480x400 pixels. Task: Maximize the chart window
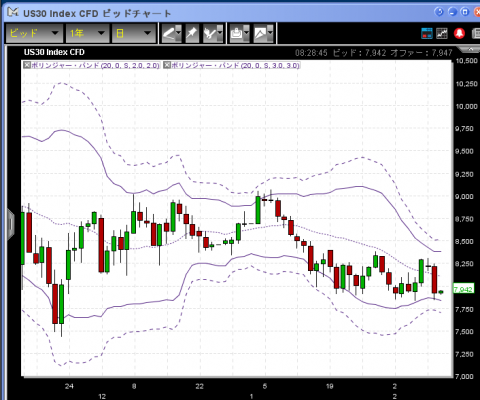click(465, 12)
